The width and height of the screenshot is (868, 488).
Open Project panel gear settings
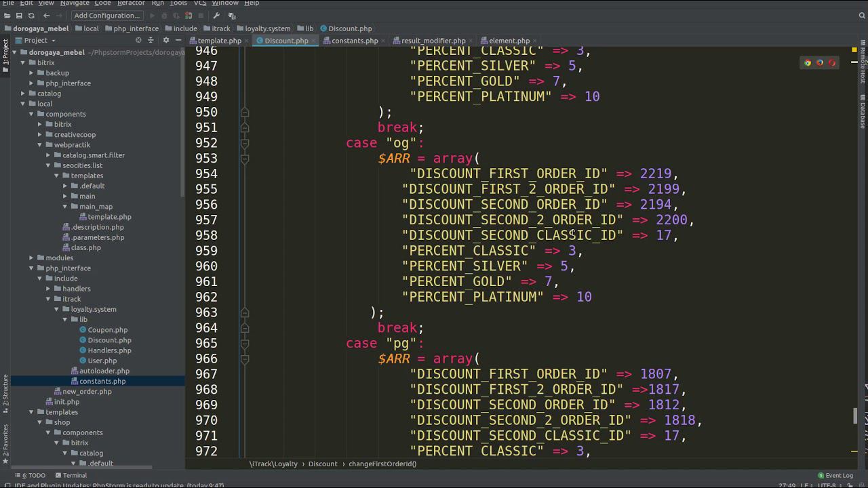pos(165,40)
